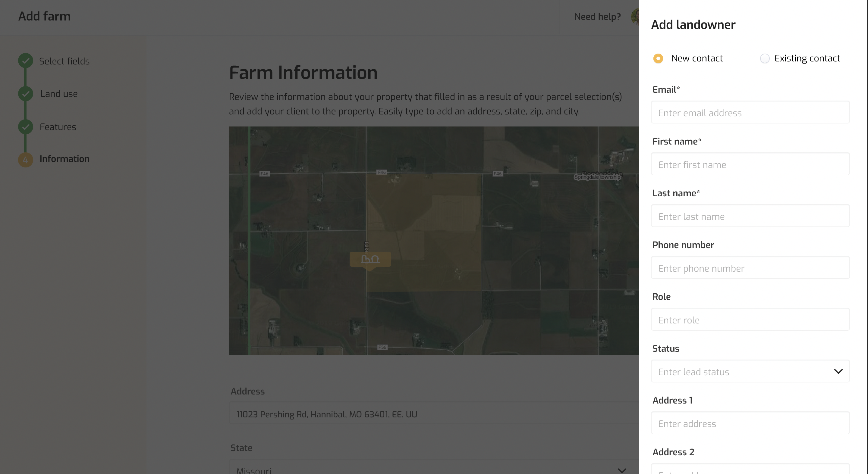Click the chevron arrow in the Status field
This screenshot has height=474, width=868.
coord(838,371)
